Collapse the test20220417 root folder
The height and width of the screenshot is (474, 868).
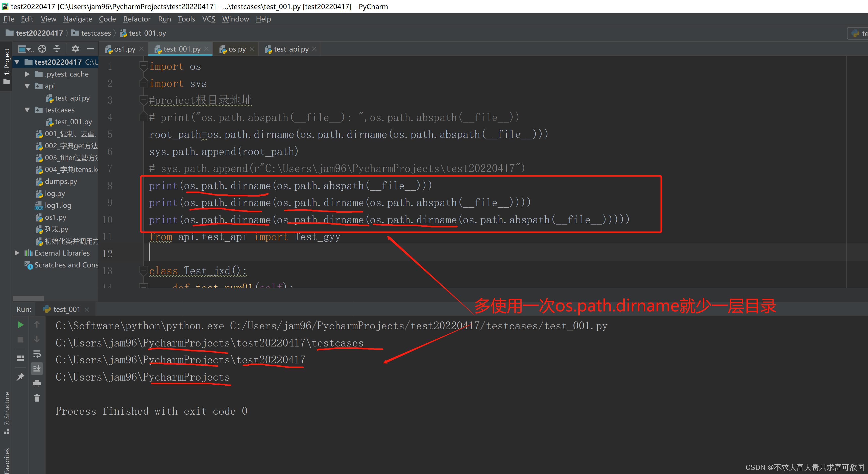coord(17,62)
